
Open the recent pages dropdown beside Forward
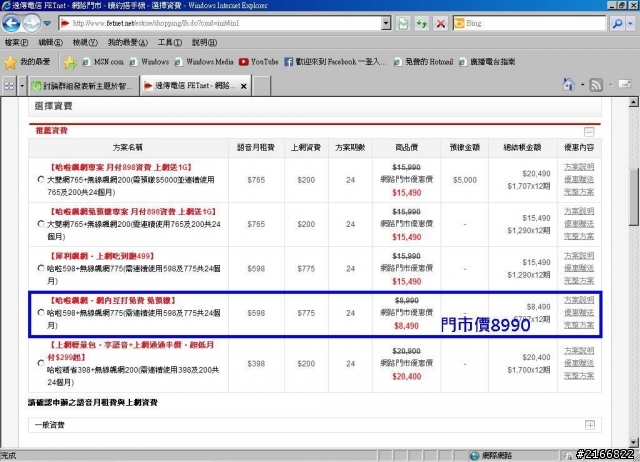[47, 23]
